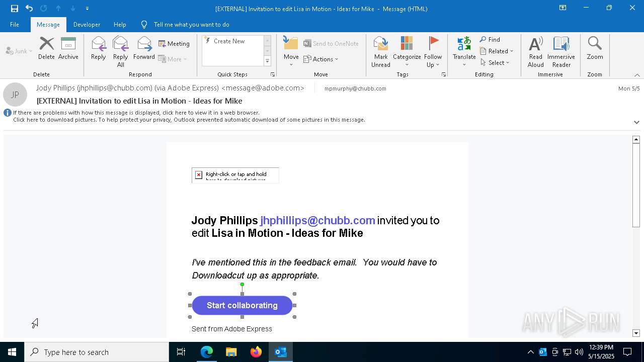Expand the message header chevron

tap(636, 122)
